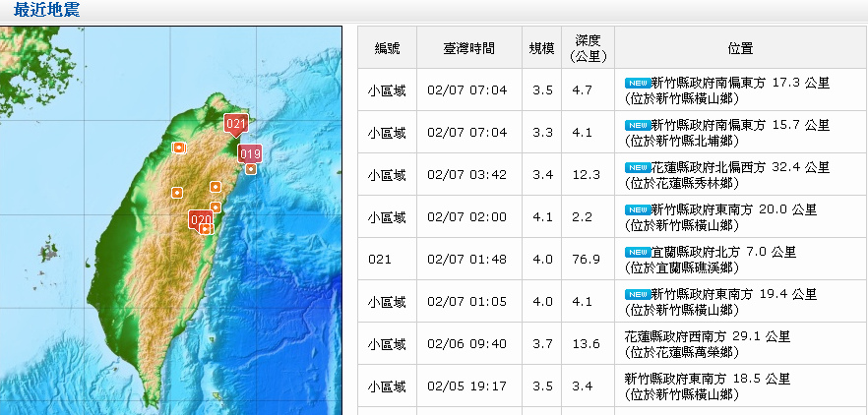
Task: Click the 019 earthquake flag on the map
Action: point(250,153)
